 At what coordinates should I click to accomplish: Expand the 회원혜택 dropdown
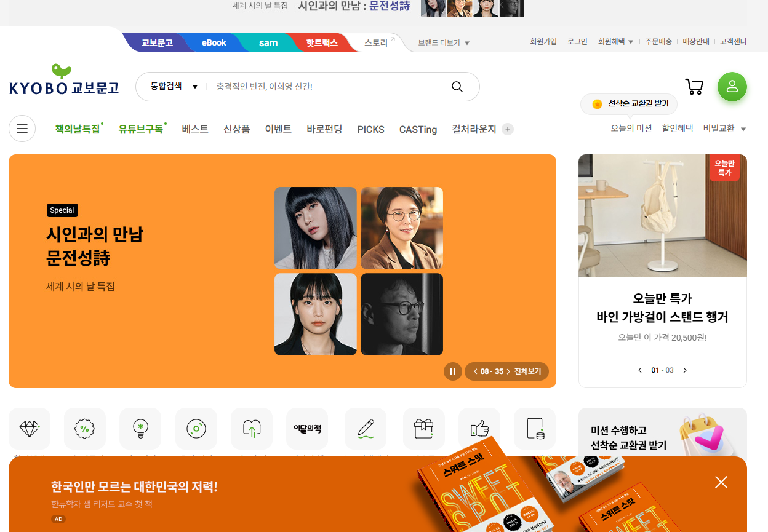tap(616, 42)
